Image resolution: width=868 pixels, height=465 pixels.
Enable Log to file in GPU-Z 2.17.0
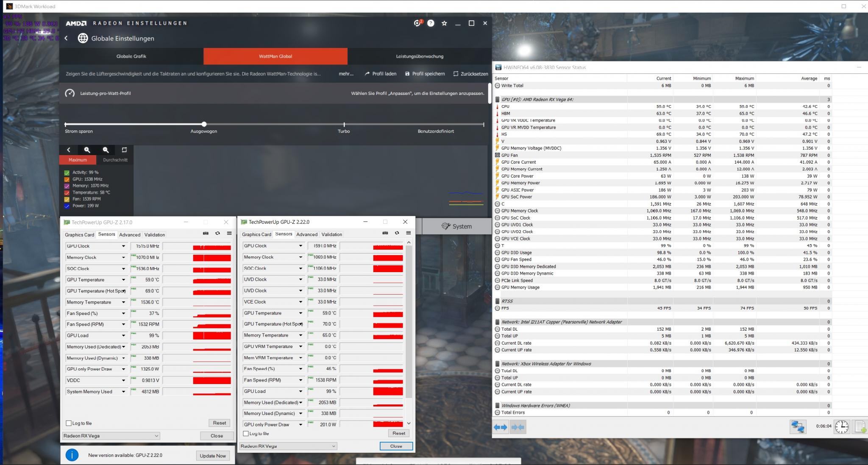click(69, 423)
